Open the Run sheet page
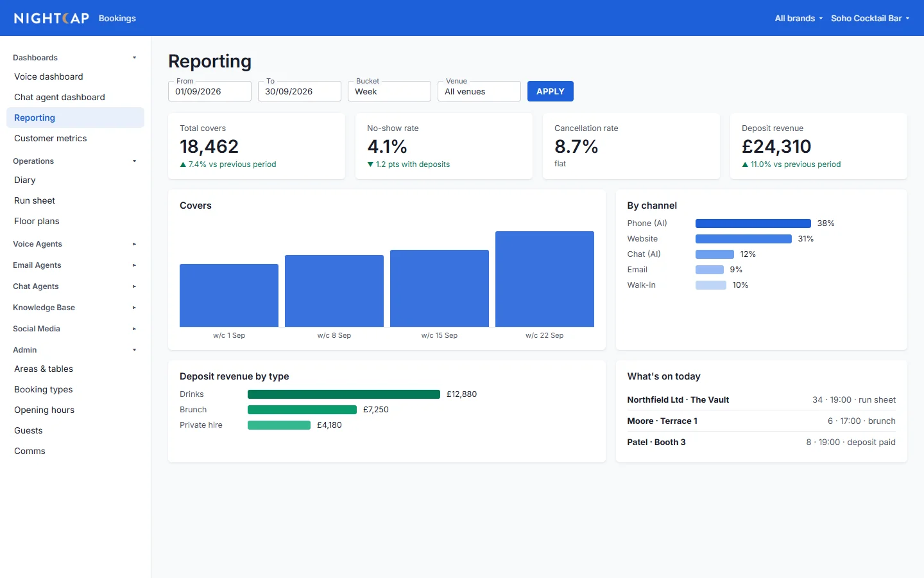The height and width of the screenshot is (578, 924). click(75, 200)
